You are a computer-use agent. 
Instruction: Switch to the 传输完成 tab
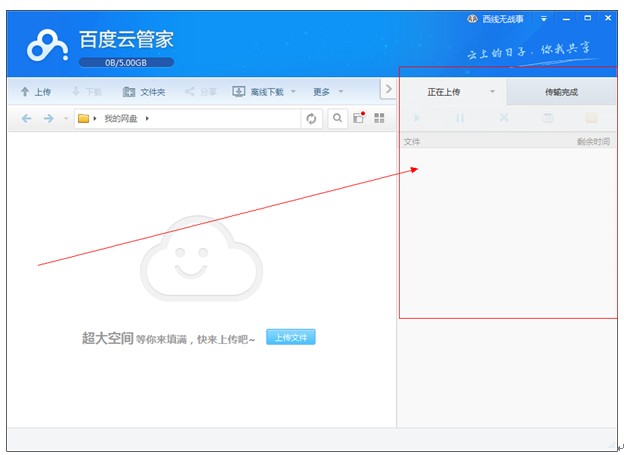click(561, 92)
